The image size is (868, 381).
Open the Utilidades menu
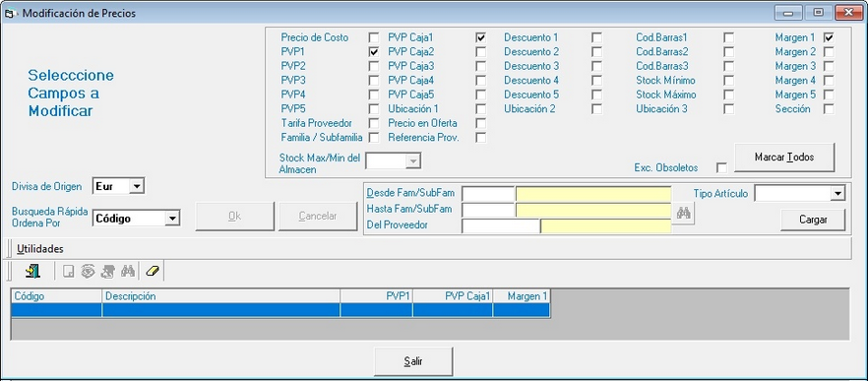point(39,249)
